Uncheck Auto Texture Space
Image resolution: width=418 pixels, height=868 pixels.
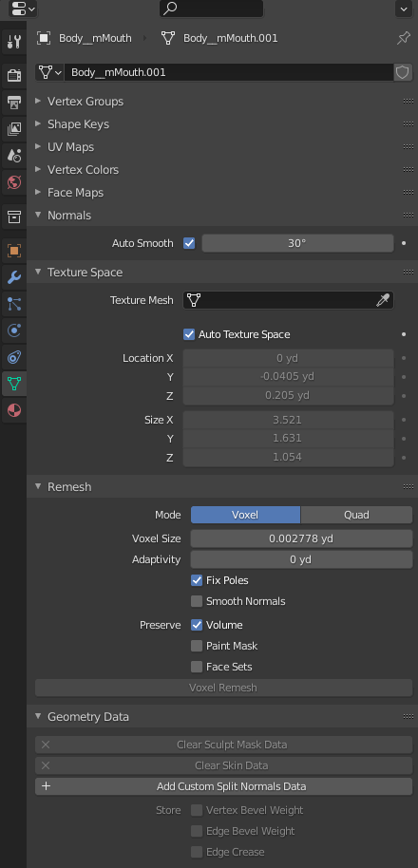click(x=189, y=334)
